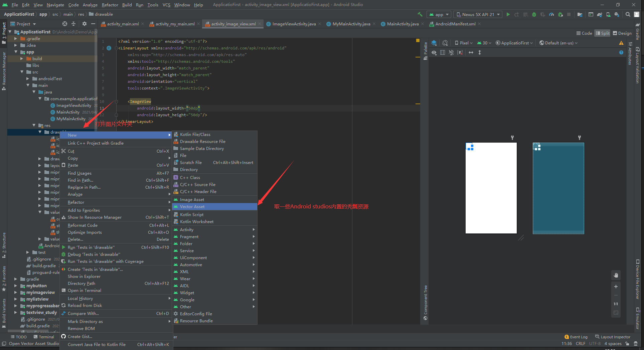This screenshot has width=644, height=350.
Task: Click Search Everywhere magnifier icon
Action: [x=628, y=14]
